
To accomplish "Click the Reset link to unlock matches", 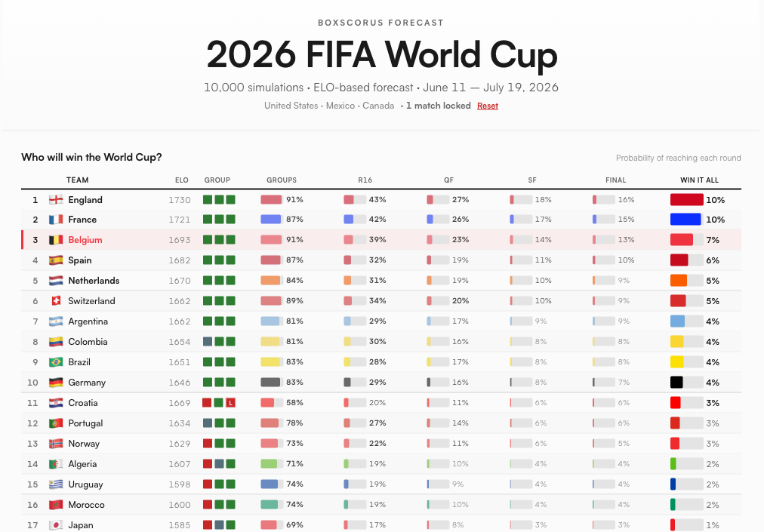I will click(x=487, y=106).
